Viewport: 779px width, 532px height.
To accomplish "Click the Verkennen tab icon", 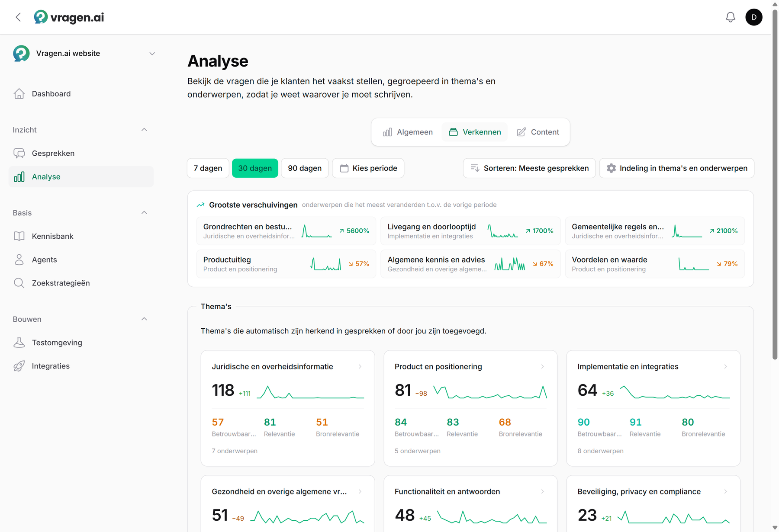I will pyautogui.click(x=453, y=132).
